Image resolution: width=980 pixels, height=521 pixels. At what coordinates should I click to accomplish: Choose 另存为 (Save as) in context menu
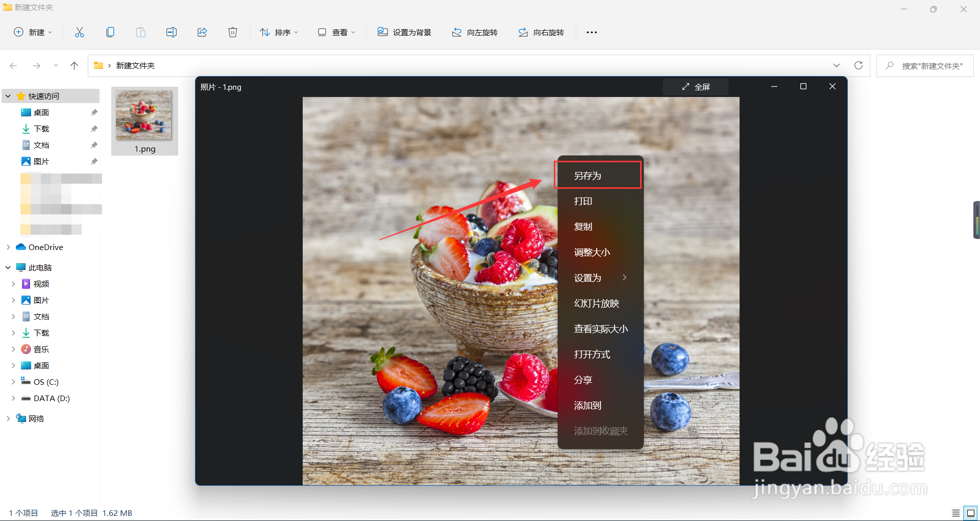(x=600, y=176)
